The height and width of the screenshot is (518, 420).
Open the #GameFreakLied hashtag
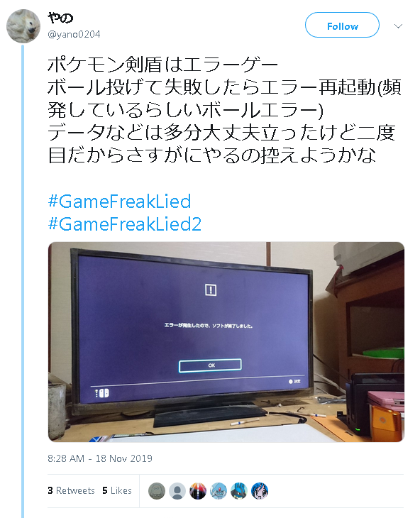[x=119, y=202]
